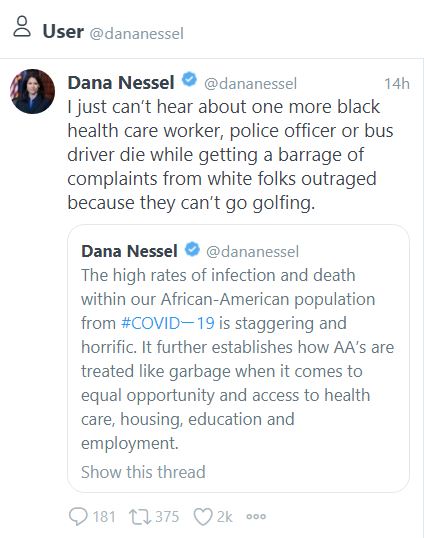Image resolution: width=424 pixels, height=538 pixels.
Task: Open the 14h timestamp of the tweet
Action: click(x=397, y=84)
